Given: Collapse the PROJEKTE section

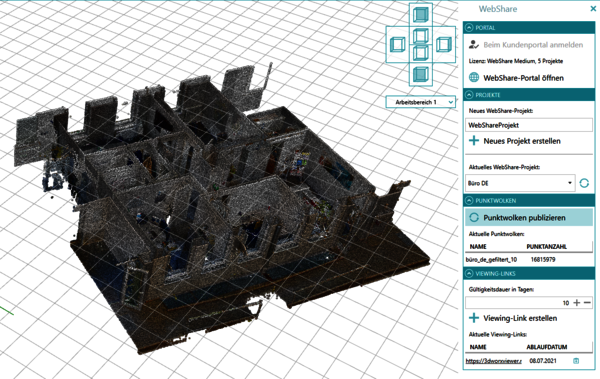Looking at the screenshot, I should pyautogui.click(x=469, y=95).
